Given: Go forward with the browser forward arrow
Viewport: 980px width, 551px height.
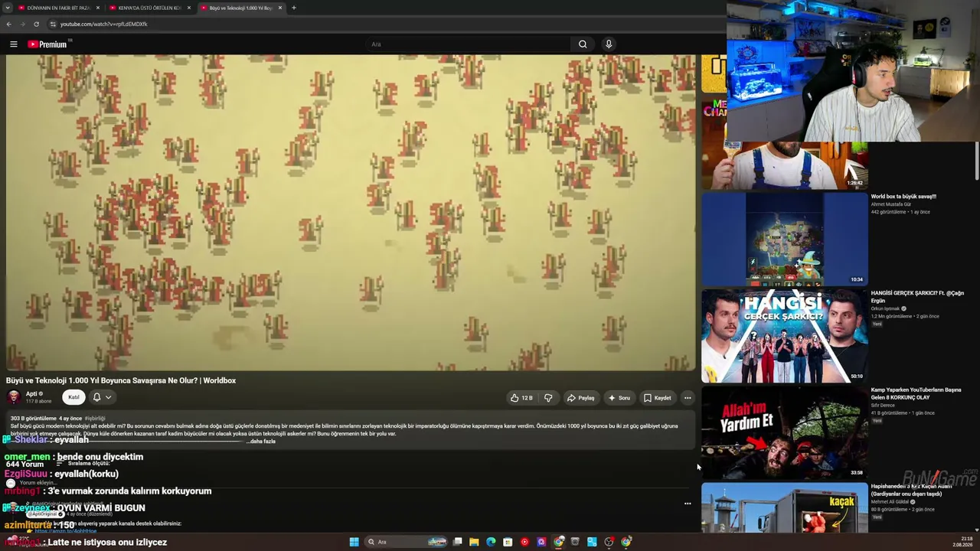Looking at the screenshot, I should pos(22,24).
